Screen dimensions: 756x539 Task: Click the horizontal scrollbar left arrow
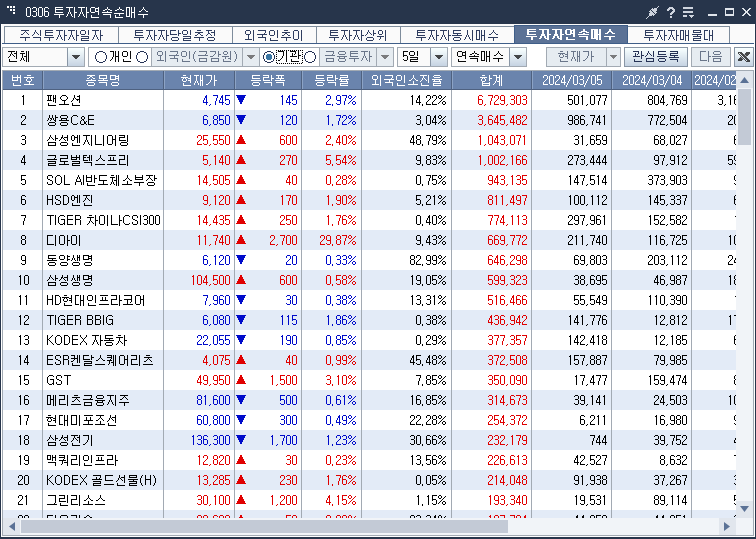tap(12, 526)
